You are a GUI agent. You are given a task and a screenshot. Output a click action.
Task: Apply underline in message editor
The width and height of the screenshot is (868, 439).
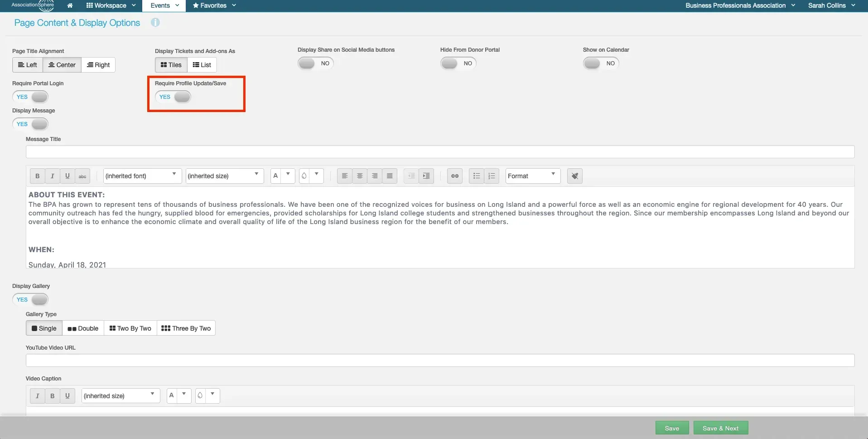pos(68,176)
